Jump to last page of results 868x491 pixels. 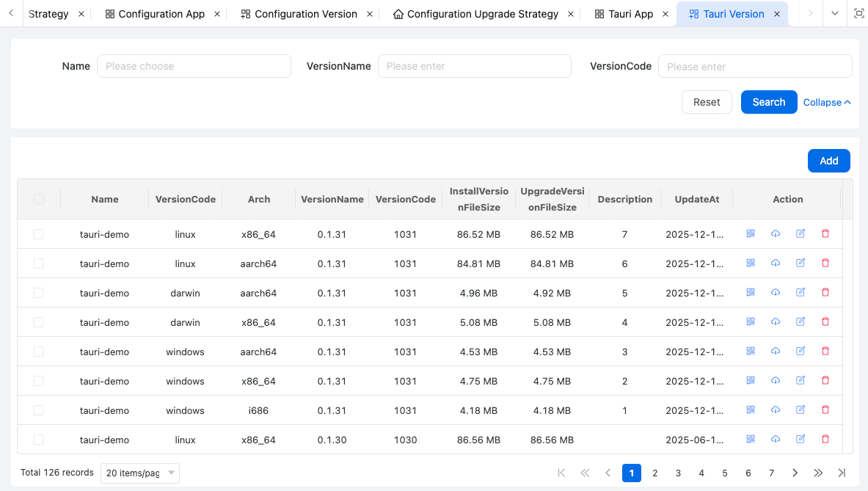tap(842, 473)
